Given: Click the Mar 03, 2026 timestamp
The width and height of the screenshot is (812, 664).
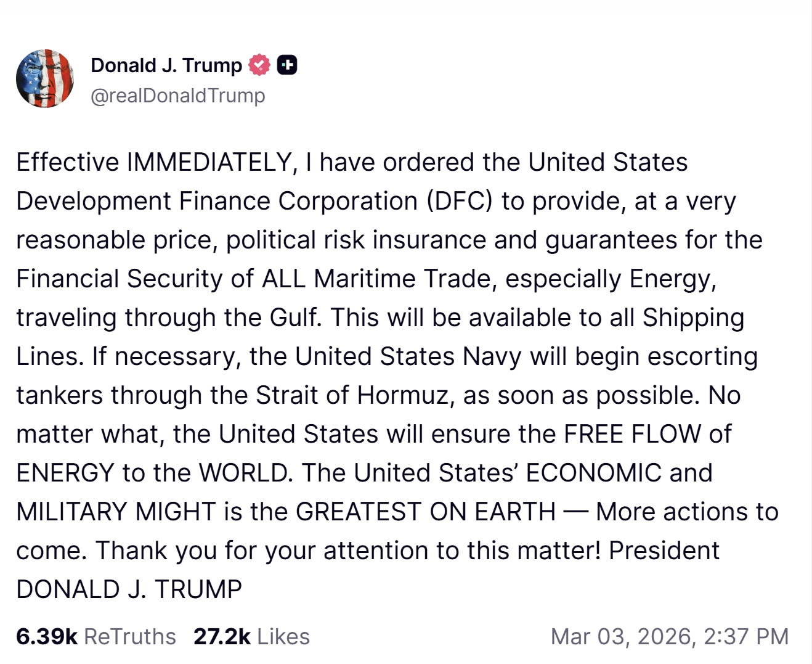Looking at the screenshot, I should point(669,636).
